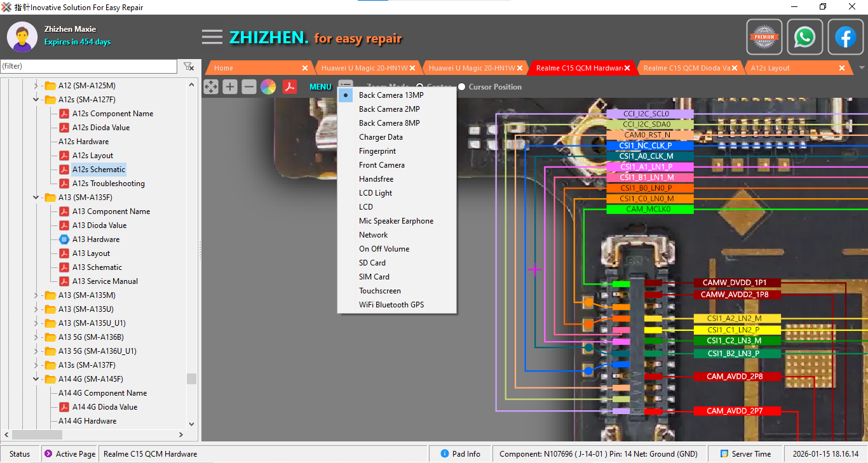Click the fit-to-screen move arrows icon
The width and height of the screenshot is (868, 463).
(x=211, y=87)
